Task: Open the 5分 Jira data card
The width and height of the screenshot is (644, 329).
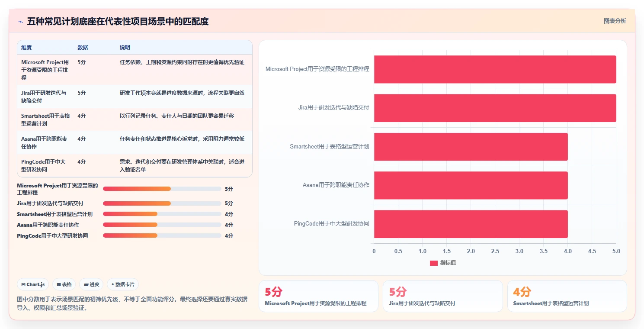Action: 443,296
